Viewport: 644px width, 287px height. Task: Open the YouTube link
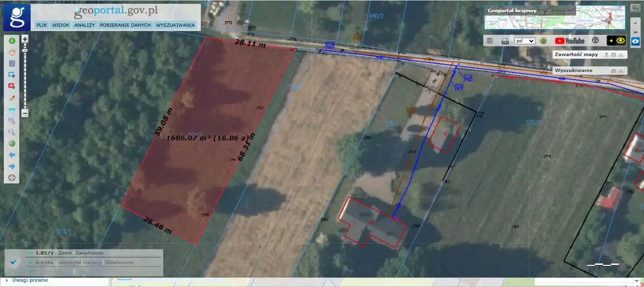(x=570, y=41)
